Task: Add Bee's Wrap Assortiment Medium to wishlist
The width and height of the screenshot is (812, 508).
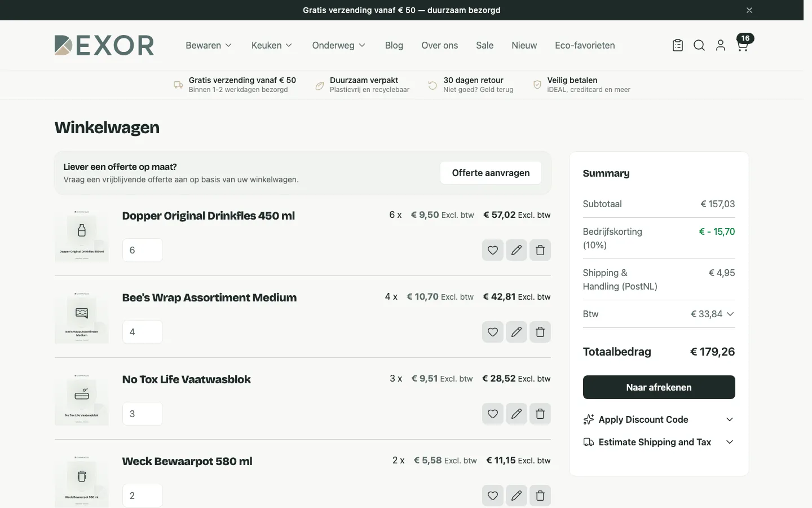Action: [493, 332]
